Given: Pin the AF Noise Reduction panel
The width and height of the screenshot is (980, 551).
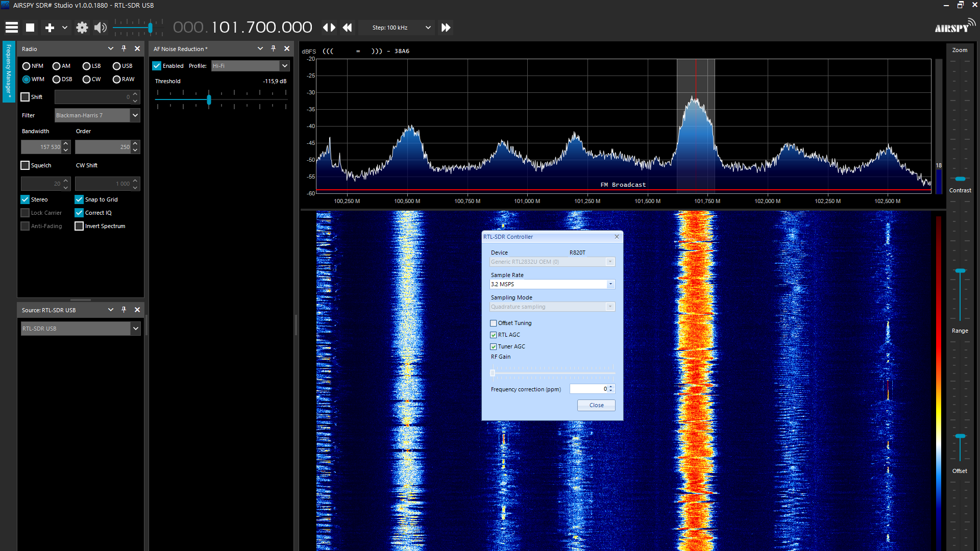Looking at the screenshot, I should (273, 48).
